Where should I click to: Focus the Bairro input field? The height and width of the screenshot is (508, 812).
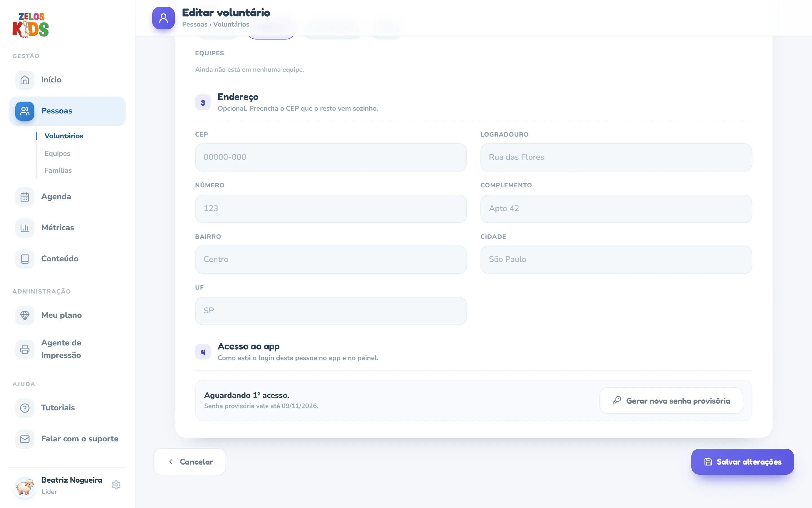[331, 260]
